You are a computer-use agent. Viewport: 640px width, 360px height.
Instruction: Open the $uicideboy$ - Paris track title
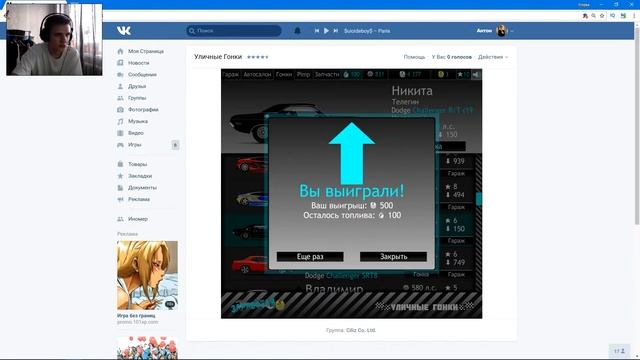pos(367,31)
